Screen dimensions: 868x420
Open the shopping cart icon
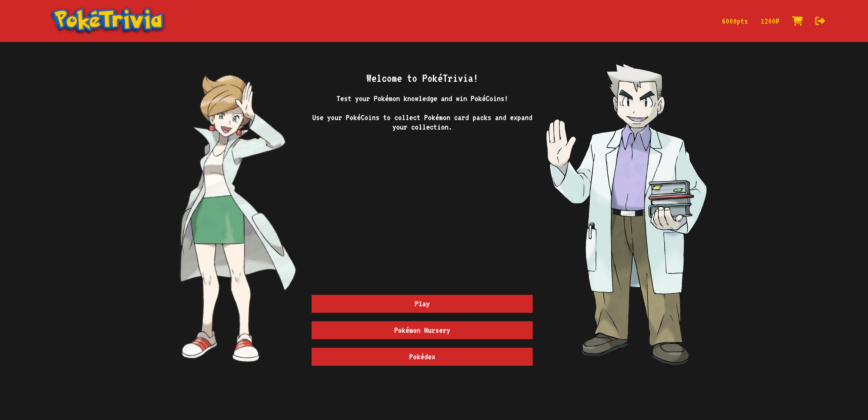[x=797, y=21]
